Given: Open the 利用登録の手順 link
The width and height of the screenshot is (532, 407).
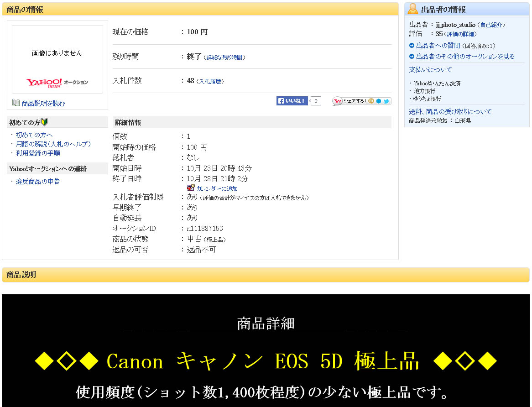Looking at the screenshot, I should (38, 153).
